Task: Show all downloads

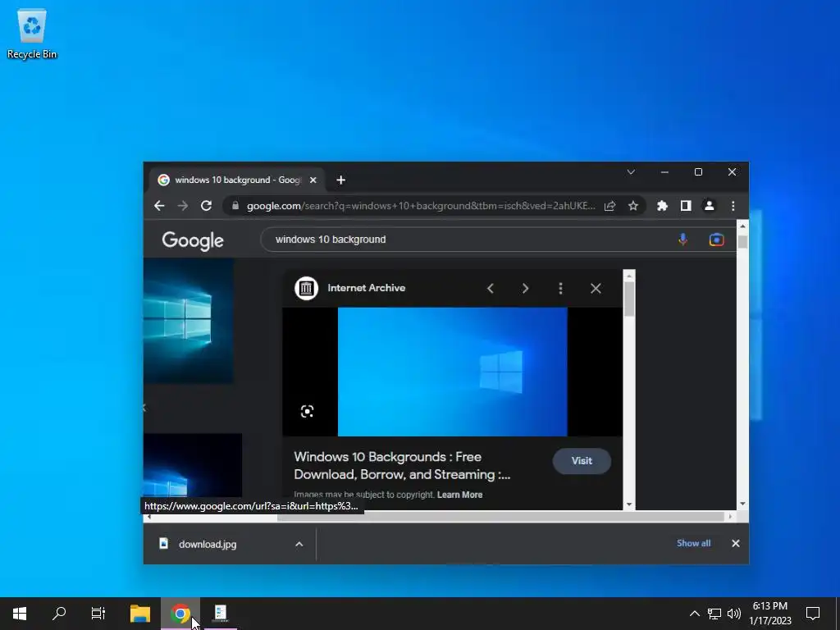Action: click(693, 543)
